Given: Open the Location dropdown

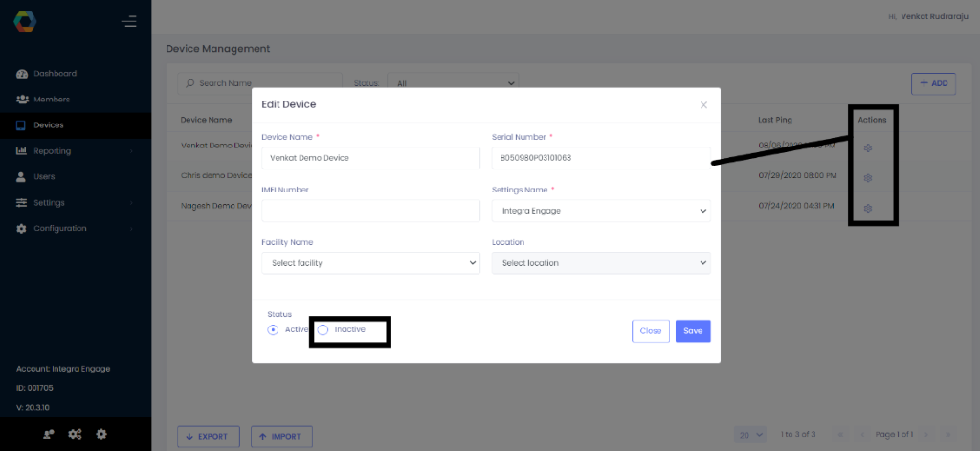Looking at the screenshot, I should point(601,263).
